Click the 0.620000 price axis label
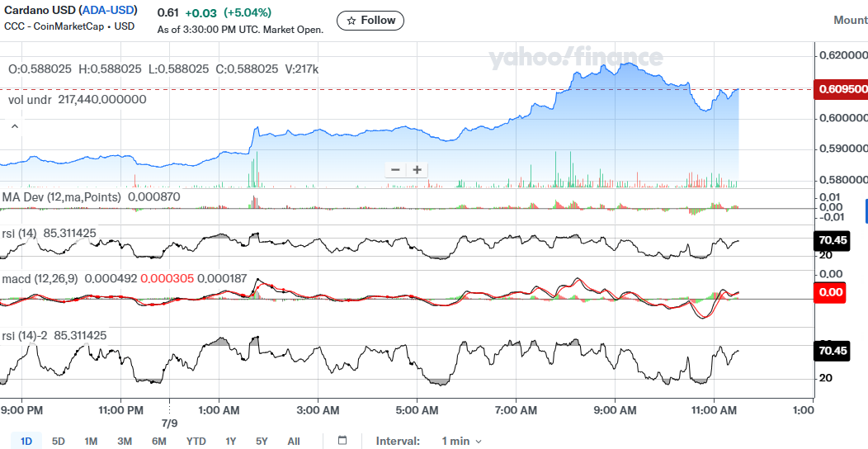Image resolution: width=868 pixels, height=449 pixels. pos(843,55)
